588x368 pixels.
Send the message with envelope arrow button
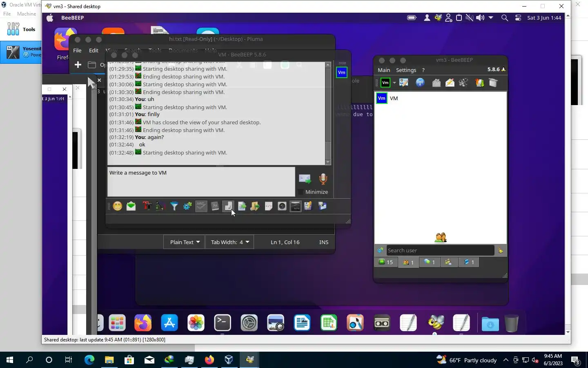(305, 179)
